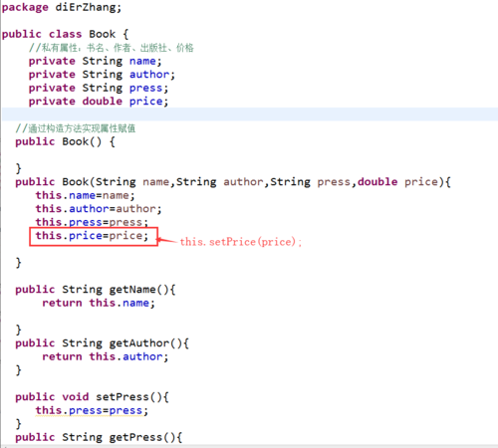Click 'public void setPress(){' line
This screenshot has height=448, width=498.
(x=92, y=397)
